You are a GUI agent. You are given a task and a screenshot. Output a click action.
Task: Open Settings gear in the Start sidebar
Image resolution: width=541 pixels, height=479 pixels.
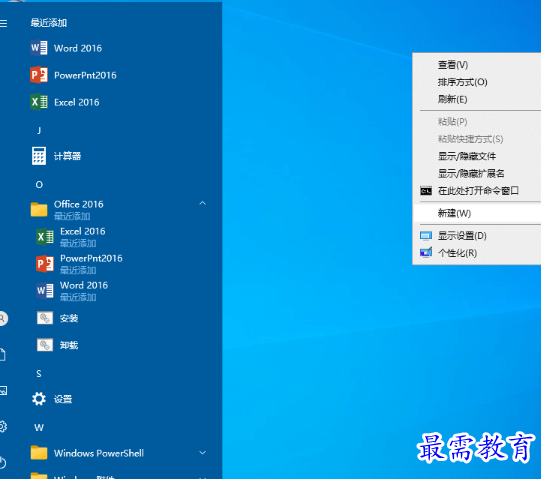point(3,427)
